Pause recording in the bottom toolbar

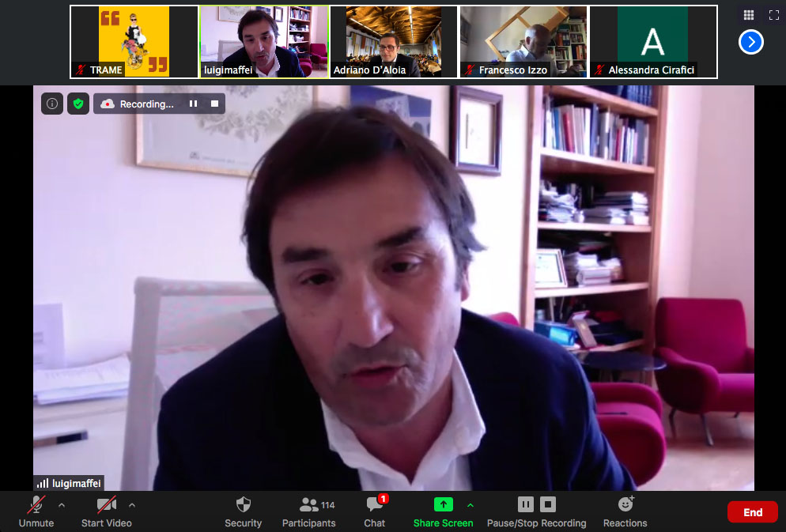(525, 504)
